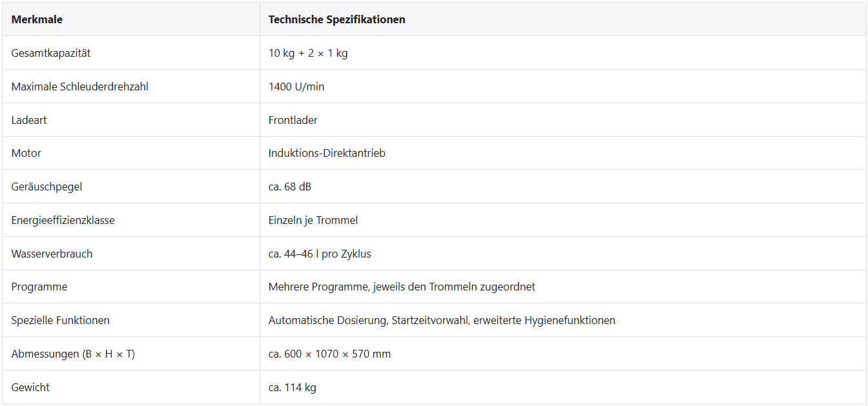
Task: Select the 'Geräuschpegel' row label
Action: pyautogui.click(x=46, y=187)
